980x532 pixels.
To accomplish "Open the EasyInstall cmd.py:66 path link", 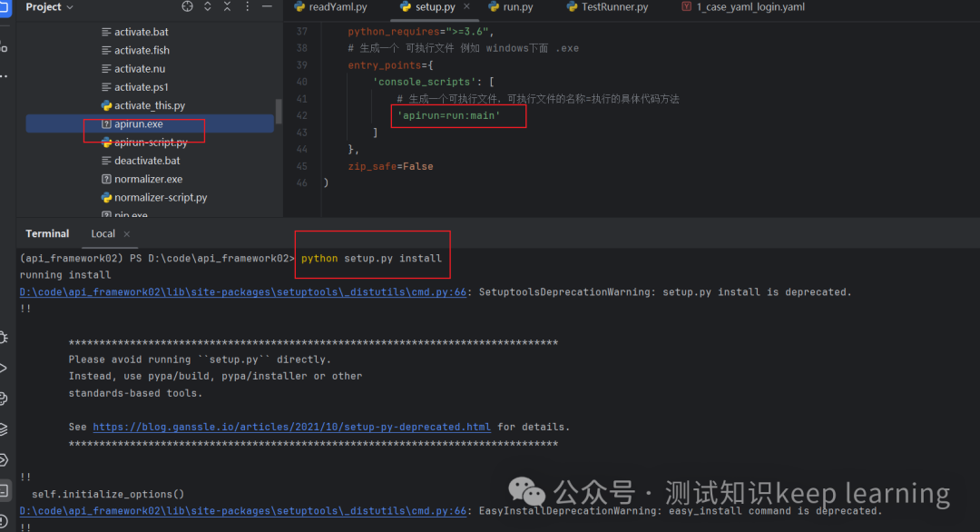I will coord(242,511).
